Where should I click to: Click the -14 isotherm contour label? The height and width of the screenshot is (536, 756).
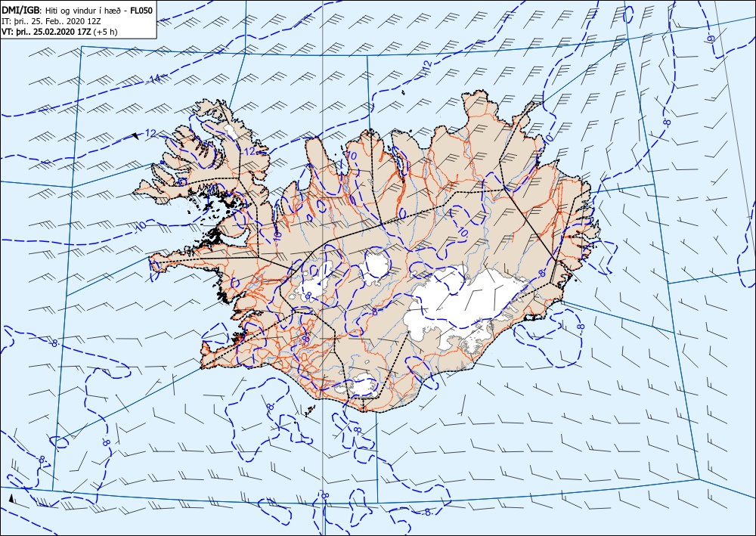coord(154,79)
